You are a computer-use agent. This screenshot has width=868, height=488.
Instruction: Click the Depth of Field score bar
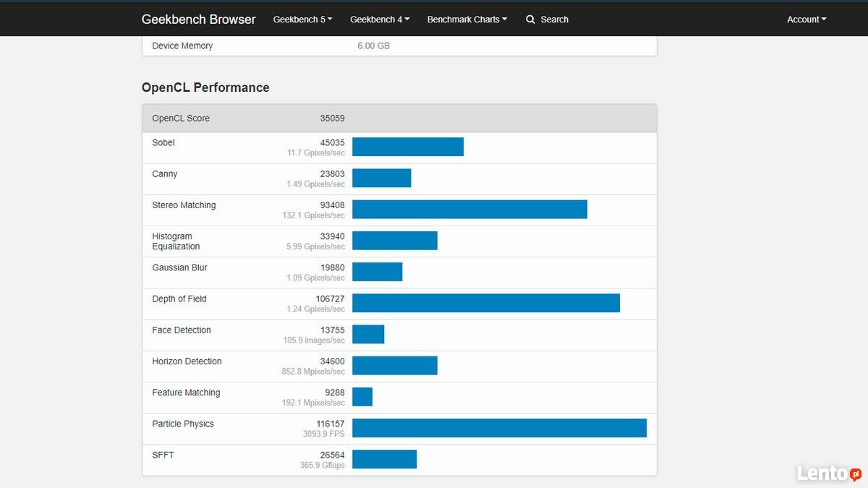tap(485, 303)
